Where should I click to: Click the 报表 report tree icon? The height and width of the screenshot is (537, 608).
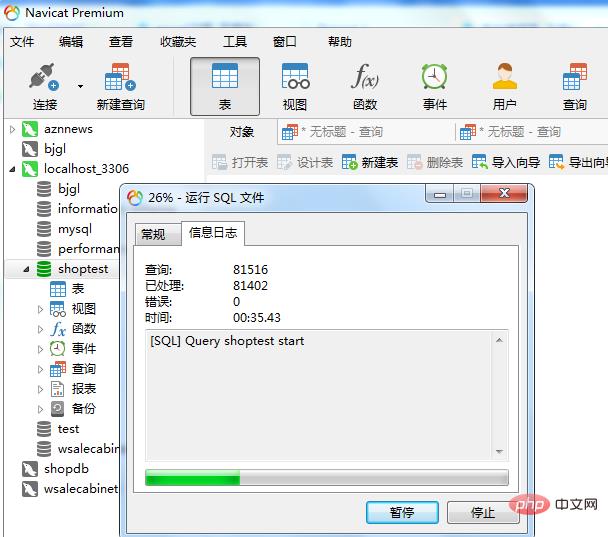[58, 389]
